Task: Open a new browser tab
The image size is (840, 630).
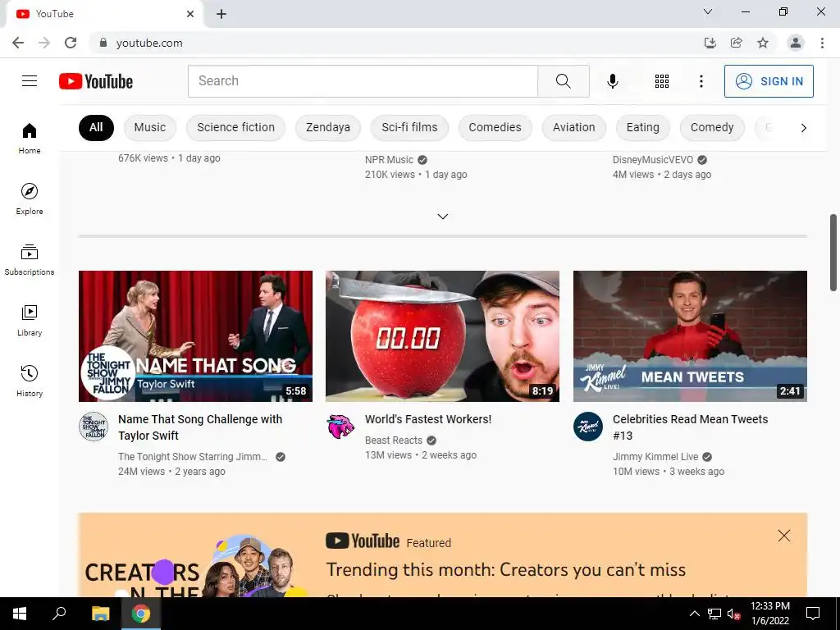Action: coord(221,15)
